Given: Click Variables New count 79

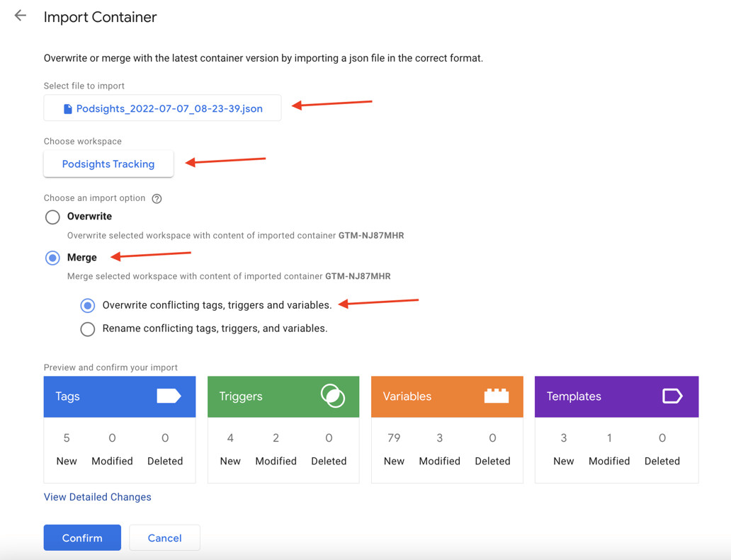Looking at the screenshot, I should pos(394,438).
